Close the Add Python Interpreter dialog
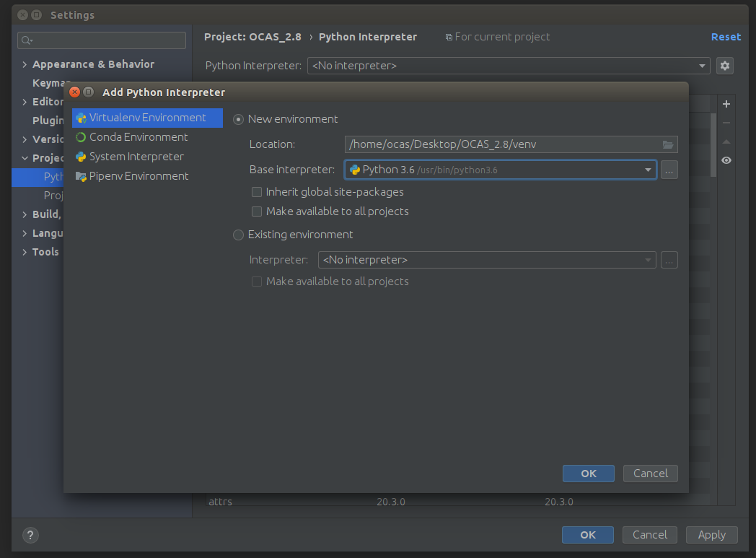The image size is (756, 558). click(75, 92)
